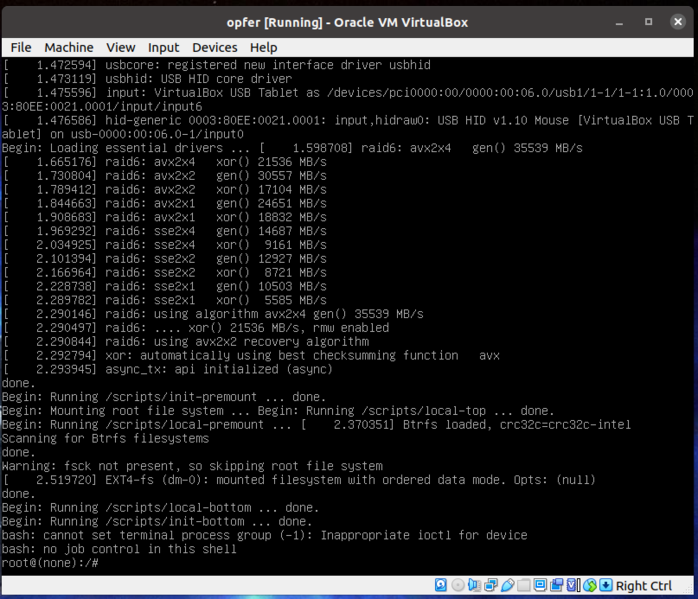This screenshot has width=698, height=599.
Task: Toggle the mouse integration status icon
Action: [x=590, y=585]
